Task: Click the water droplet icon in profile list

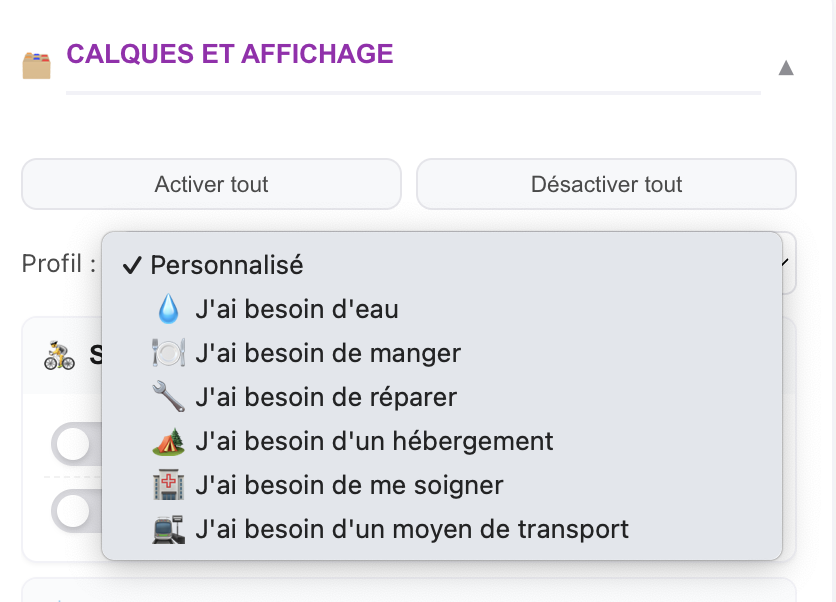Action: pos(168,309)
